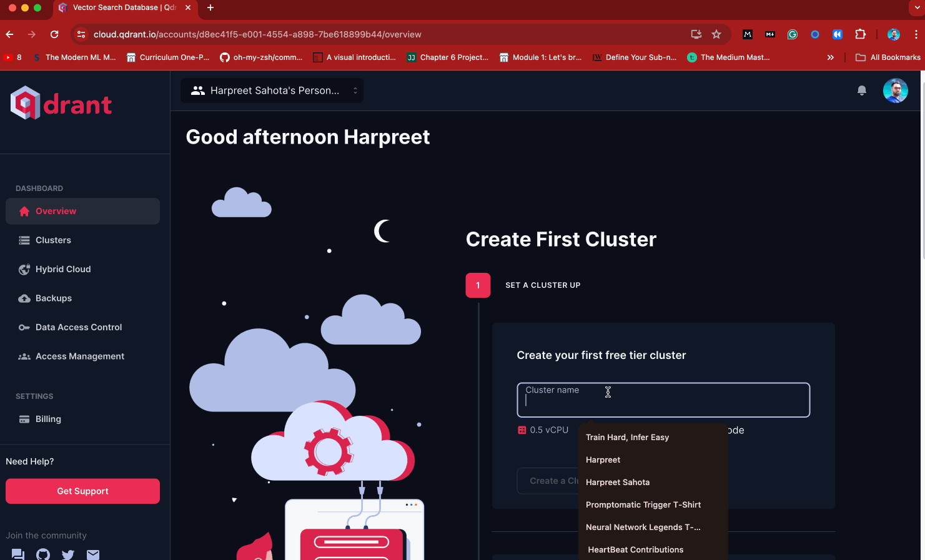
Task: Click the Clusters icon in the sidebar
Action: [x=24, y=240]
